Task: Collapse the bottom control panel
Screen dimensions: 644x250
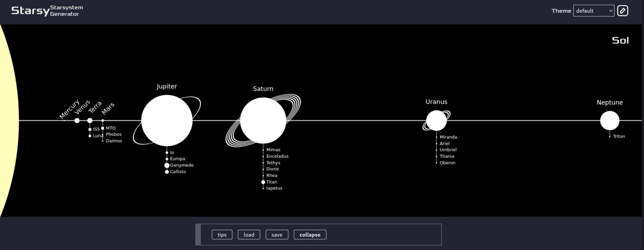Action: tap(310, 235)
